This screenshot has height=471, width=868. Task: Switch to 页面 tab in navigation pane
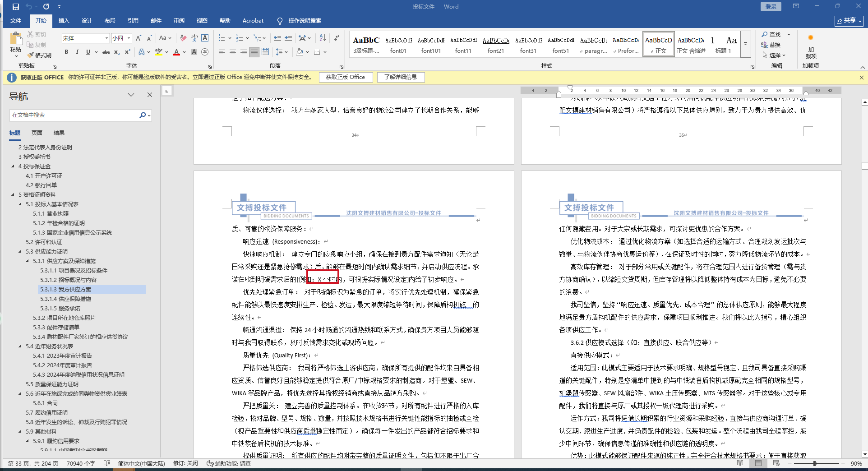(37, 133)
